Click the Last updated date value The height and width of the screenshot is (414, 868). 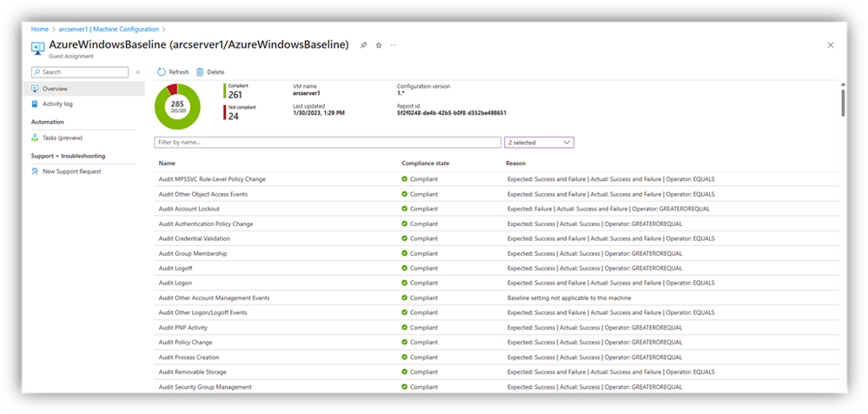tap(319, 113)
